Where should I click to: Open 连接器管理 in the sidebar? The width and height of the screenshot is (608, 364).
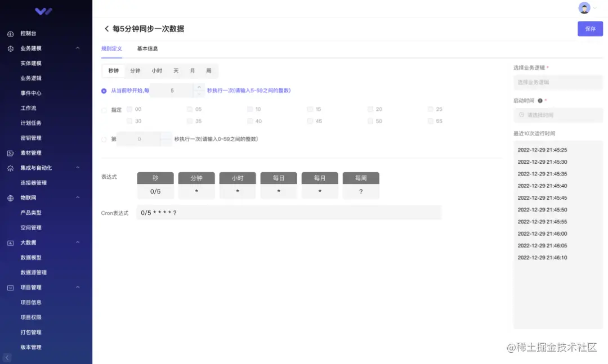click(x=34, y=183)
